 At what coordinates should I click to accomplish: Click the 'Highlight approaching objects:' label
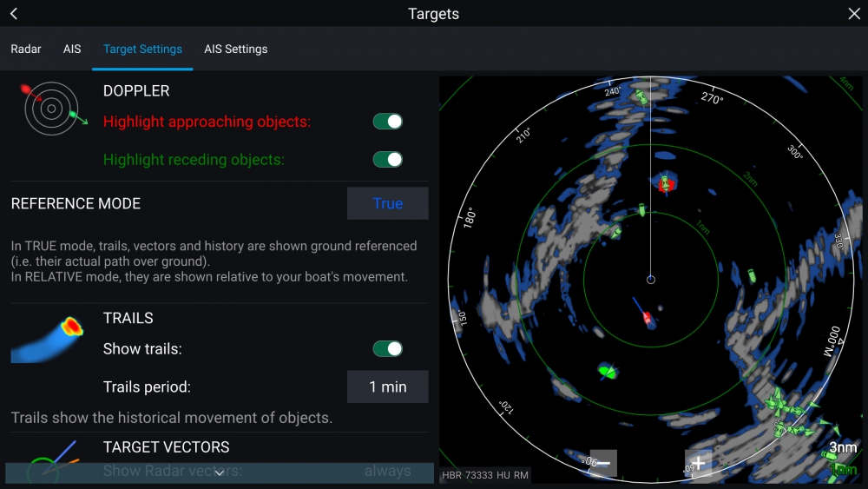(x=207, y=122)
